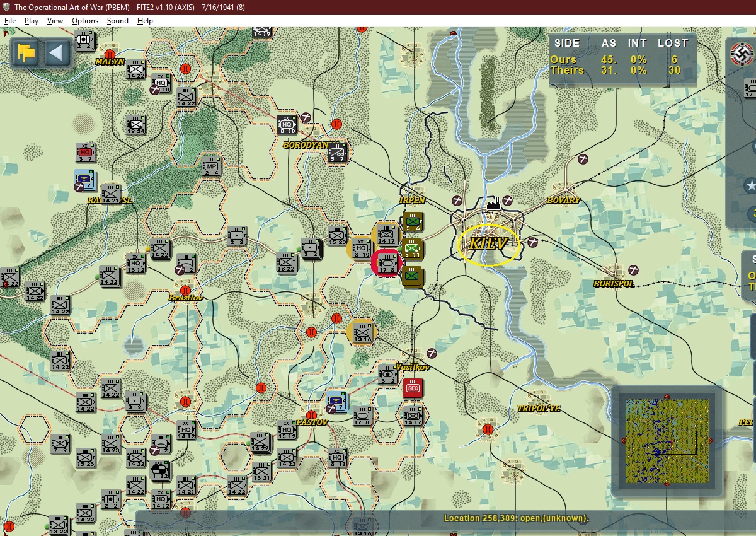Select the 14-17 infantry unit below SEC unit
The width and height of the screenshot is (756, 536).
413,416
